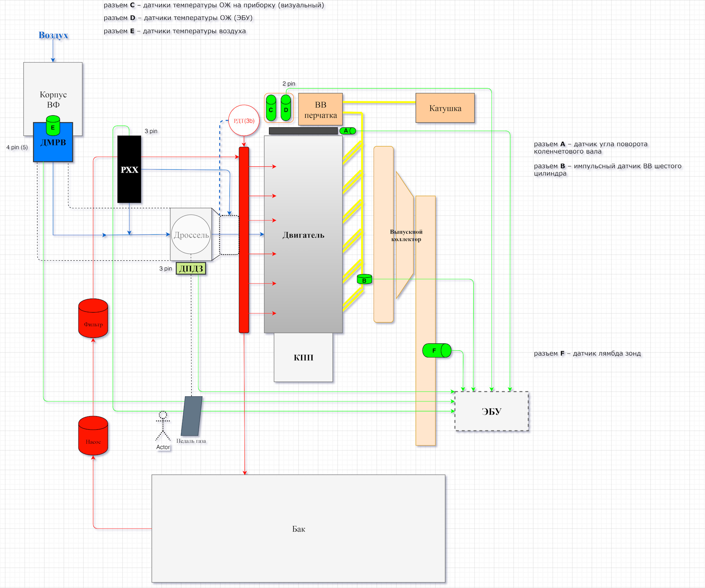Select the разъем F legend text
The height and width of the screenshot is (588, 705).
pos(587,353)
